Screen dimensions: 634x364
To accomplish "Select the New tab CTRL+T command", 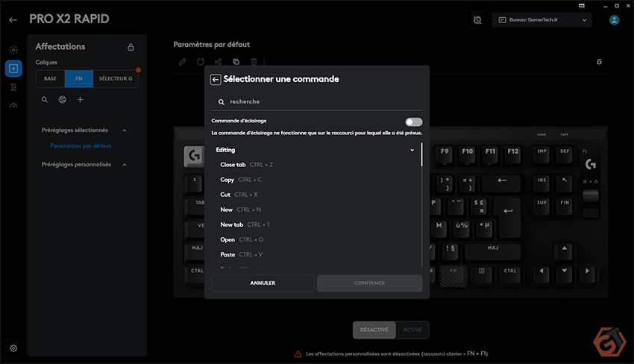I will pyautogui.click(x=245, y=225).
